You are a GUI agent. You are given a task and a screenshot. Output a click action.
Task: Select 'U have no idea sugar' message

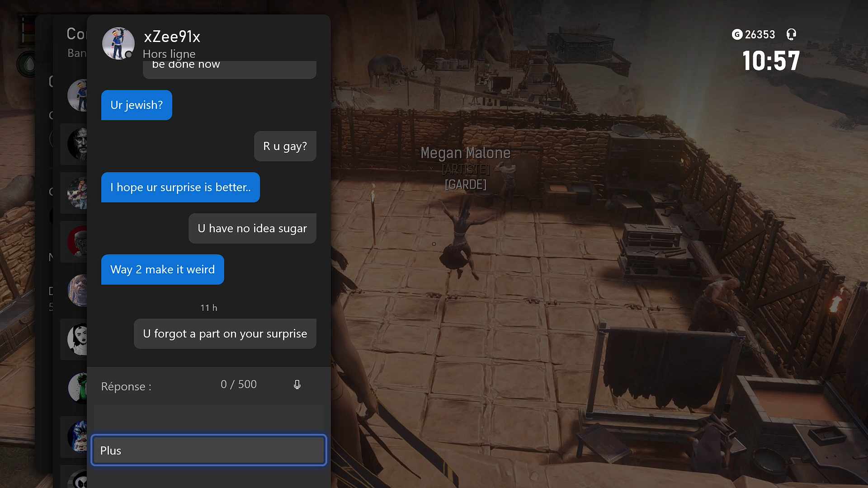[x=252, y=228]
